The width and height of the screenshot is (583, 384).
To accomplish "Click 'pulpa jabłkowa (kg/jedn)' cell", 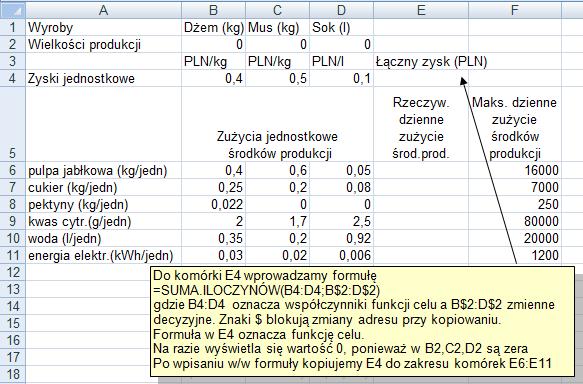I will (103, 170).
